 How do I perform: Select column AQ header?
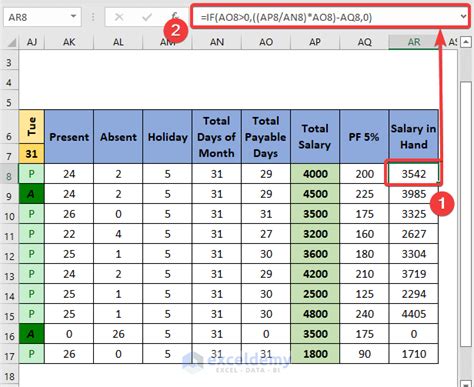(x=364, y=42)
